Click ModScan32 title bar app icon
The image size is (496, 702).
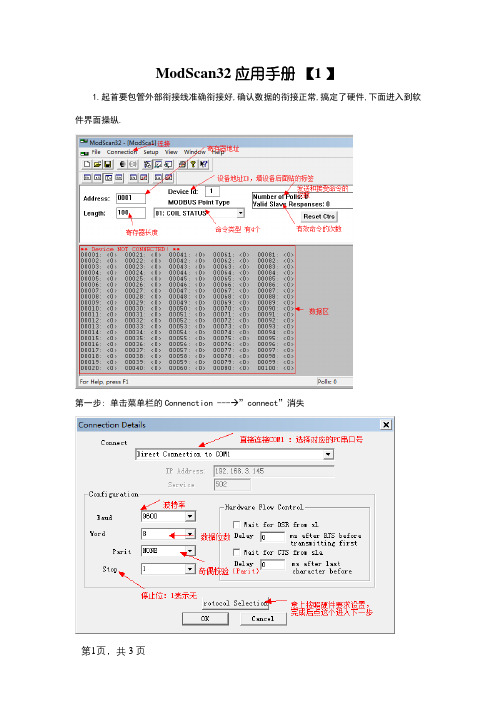(x=84, y=141)
